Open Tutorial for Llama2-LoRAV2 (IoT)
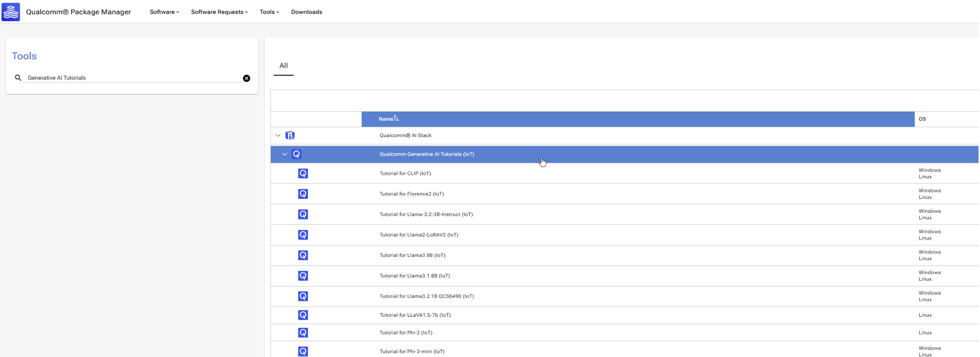Screen dimensions: 980x357 pyautogui.click(x=419, y=235)
